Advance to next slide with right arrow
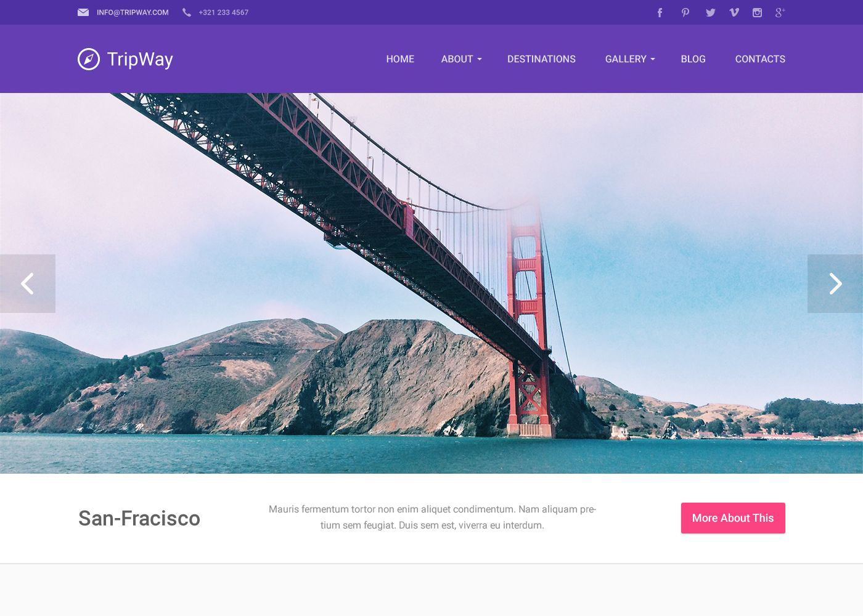Screen dimensions: 863x616 pyautogui.click(x=835, y=283)
